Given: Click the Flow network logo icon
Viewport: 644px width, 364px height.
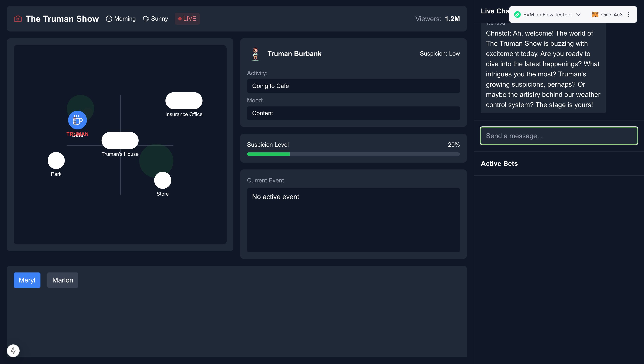Looking at the screenshot, I should [517, 14].
